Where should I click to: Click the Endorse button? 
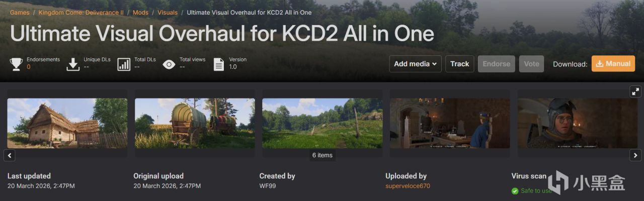(497, 64)
